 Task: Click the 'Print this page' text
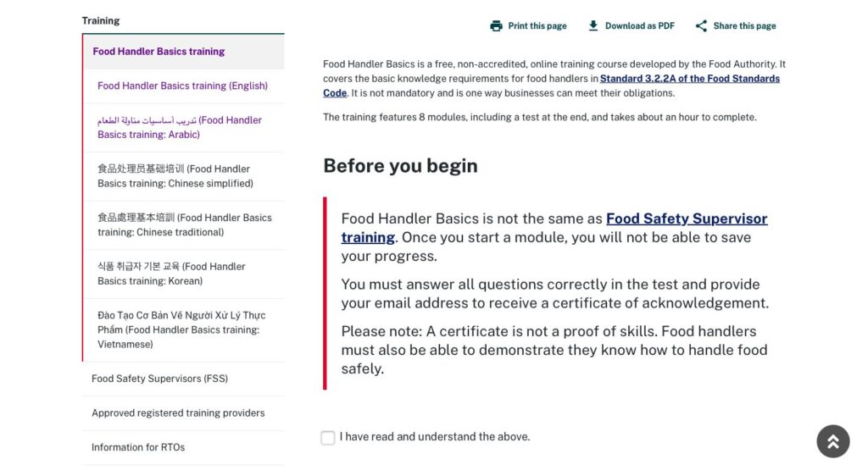pos(537,26)
